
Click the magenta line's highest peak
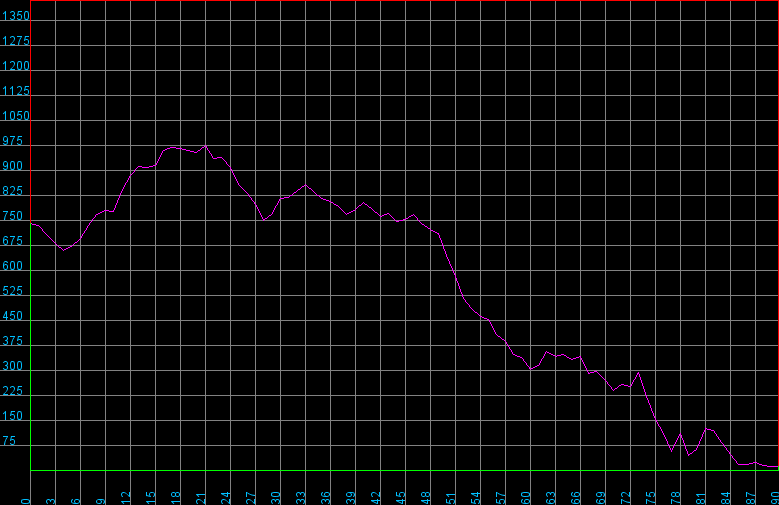pyautogui.click(x=205, y=146)
